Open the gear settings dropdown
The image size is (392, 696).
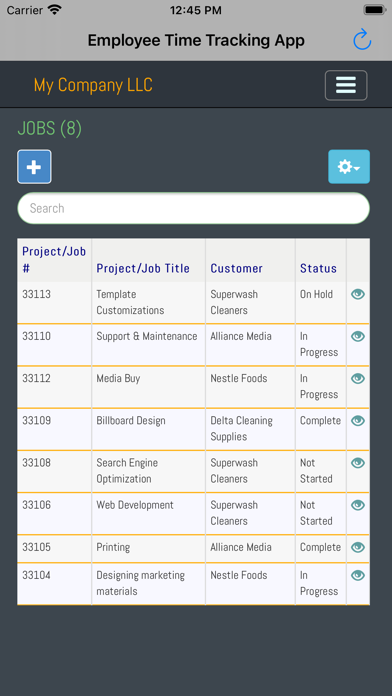(349, 166)
